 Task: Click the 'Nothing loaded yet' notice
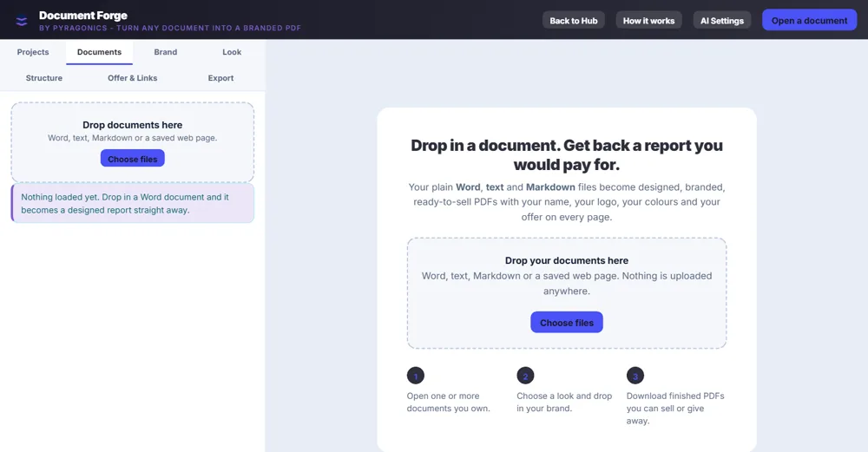pyautogui.click(x=132, y=204)
